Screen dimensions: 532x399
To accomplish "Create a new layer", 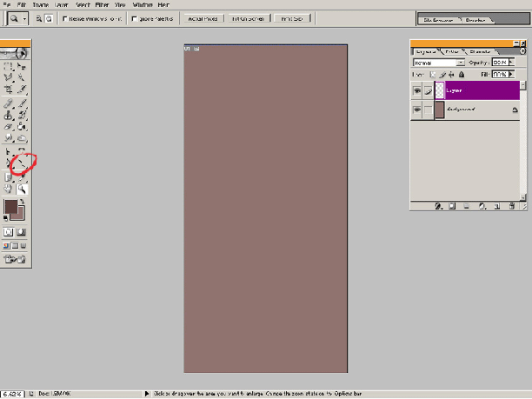I will (497, 206).
